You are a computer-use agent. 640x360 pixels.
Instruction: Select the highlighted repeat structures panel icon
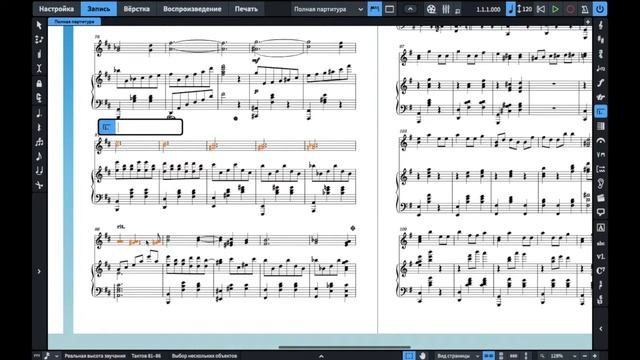[x=600, y=111]
